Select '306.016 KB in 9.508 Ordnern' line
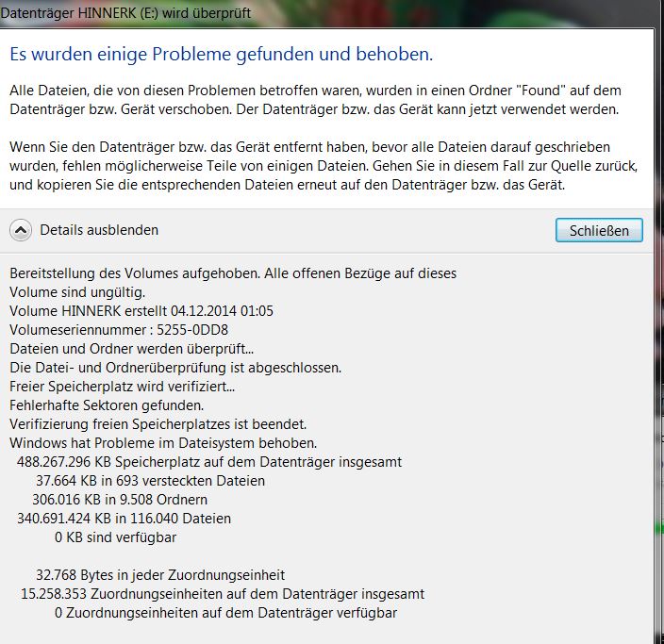Screen dimensions: 664x644 (x=120, y=499)
